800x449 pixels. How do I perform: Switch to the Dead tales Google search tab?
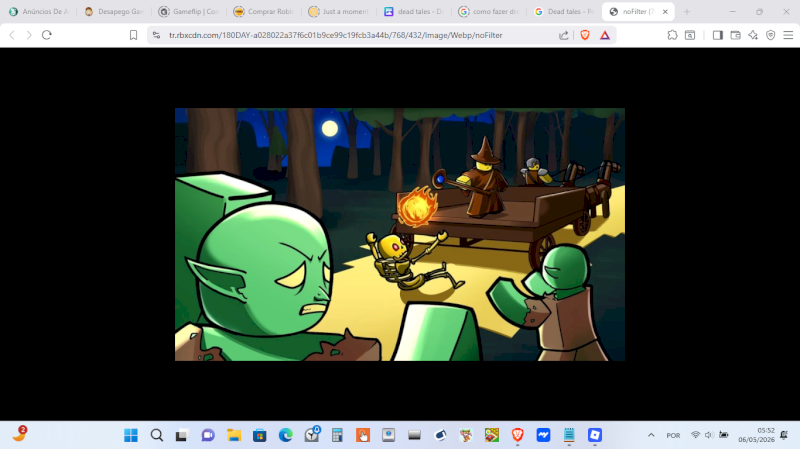pyautogui.click(x=564, y=11)
